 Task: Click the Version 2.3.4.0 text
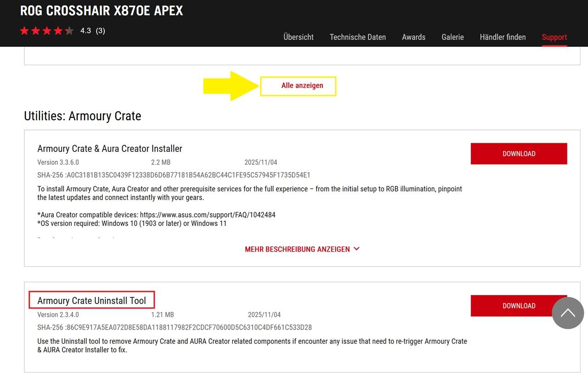(x=58, y=315)
